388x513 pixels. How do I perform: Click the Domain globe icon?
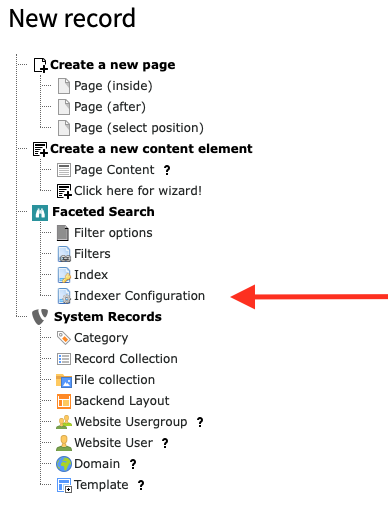(x=64, y=464)
